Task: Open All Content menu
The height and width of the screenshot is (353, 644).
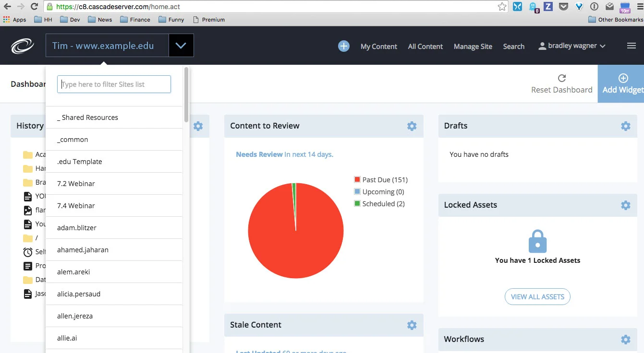Action: click(425, 47)
